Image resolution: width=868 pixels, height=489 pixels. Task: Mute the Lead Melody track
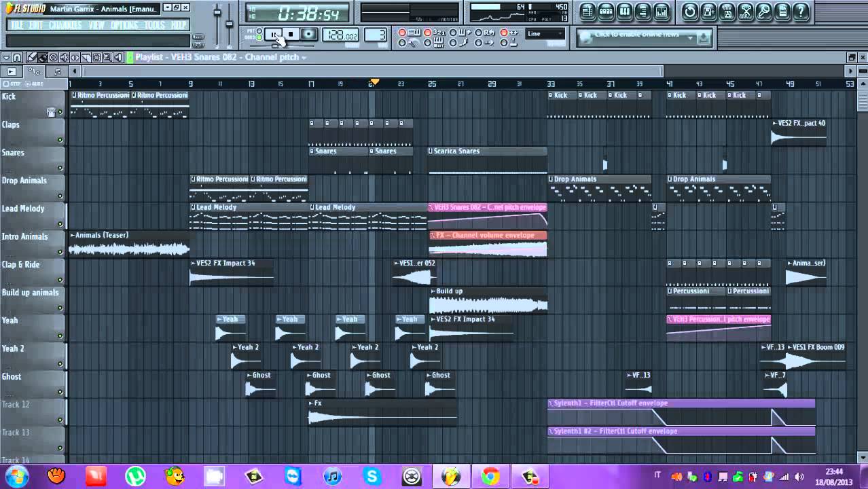(x=60, y=224)
